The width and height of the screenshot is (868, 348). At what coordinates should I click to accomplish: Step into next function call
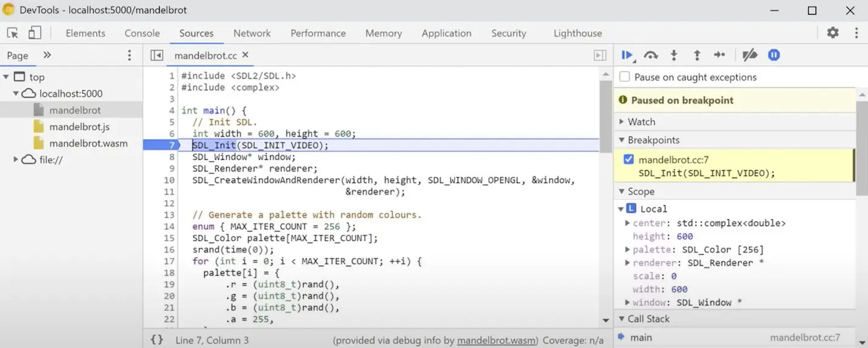[674, 55]
